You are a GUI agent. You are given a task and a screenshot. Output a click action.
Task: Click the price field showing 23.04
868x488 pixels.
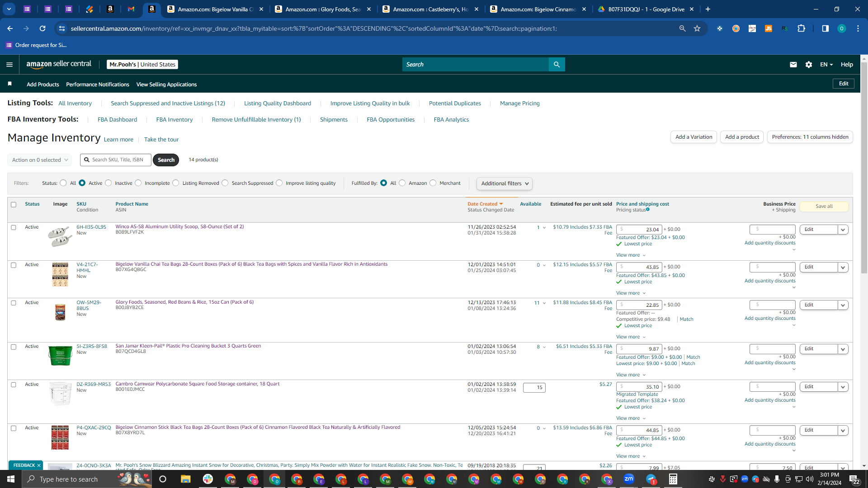point(639,230)
